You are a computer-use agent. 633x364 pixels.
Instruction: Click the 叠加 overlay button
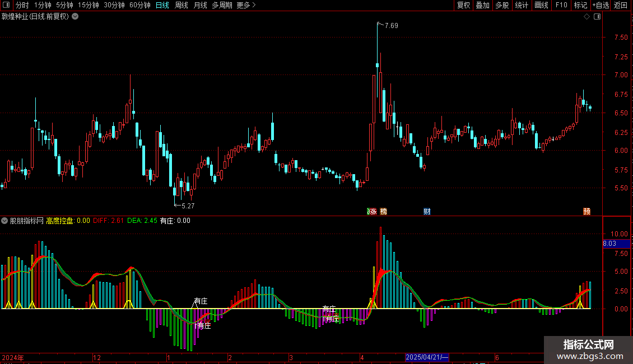tap(482, 5)
